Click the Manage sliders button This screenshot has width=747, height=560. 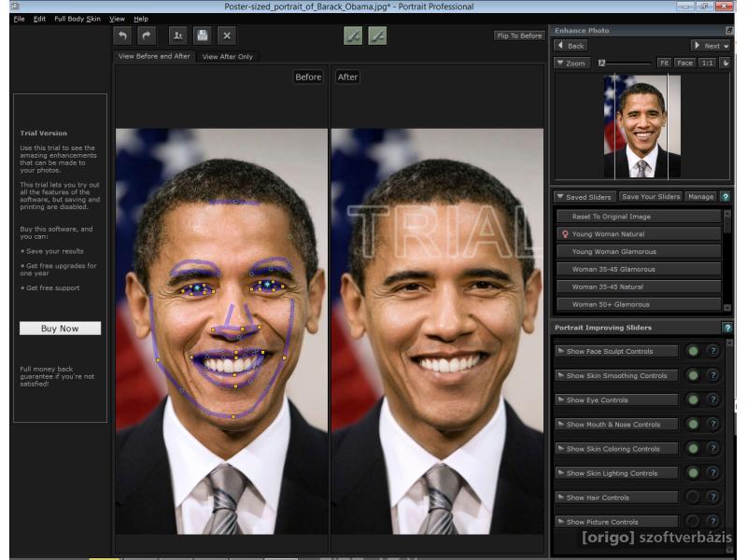pyautogui.click(x=701, y=197)
